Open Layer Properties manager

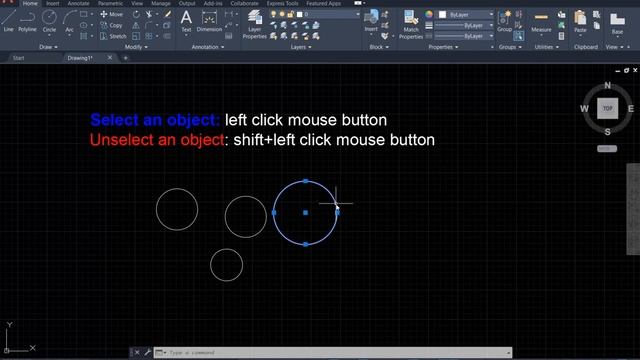[255, 24]
